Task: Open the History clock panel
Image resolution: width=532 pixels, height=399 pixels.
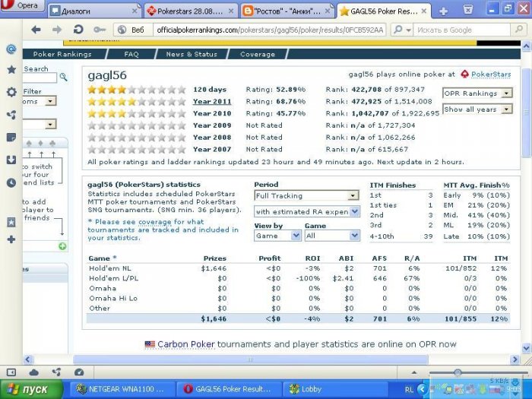Action: pyautogui.click(x=11, y=182)
